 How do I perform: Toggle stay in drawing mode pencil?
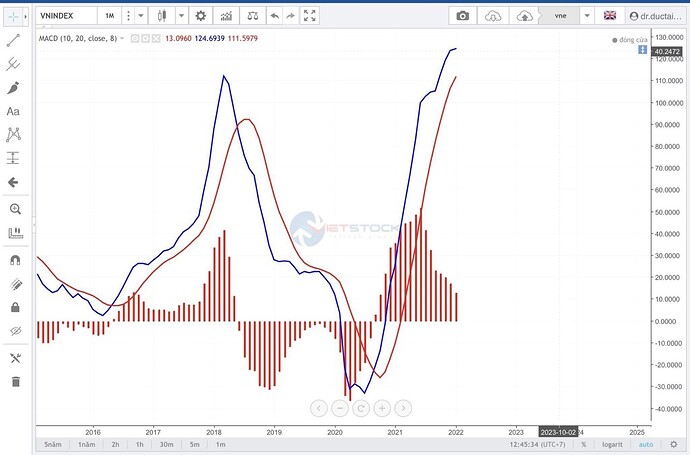[15, 284]
